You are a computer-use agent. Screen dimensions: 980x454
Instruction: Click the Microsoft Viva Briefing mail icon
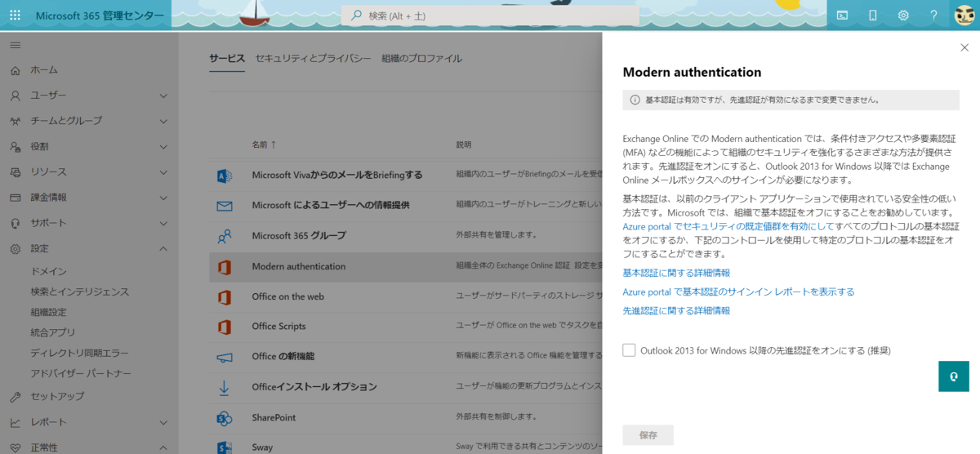tap(225, 176)
